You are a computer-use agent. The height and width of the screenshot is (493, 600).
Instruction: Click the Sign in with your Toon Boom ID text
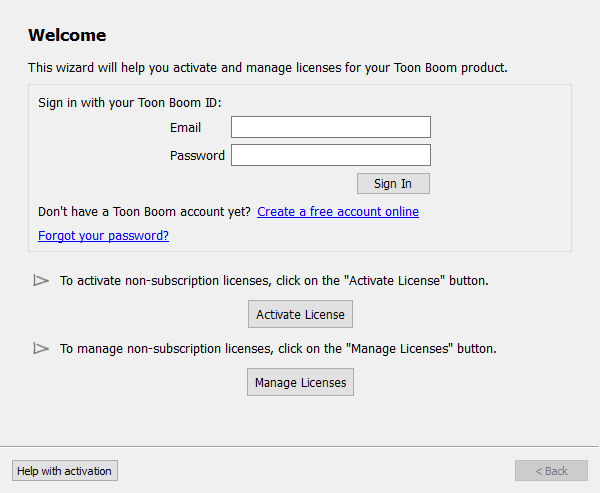point(130,103)
